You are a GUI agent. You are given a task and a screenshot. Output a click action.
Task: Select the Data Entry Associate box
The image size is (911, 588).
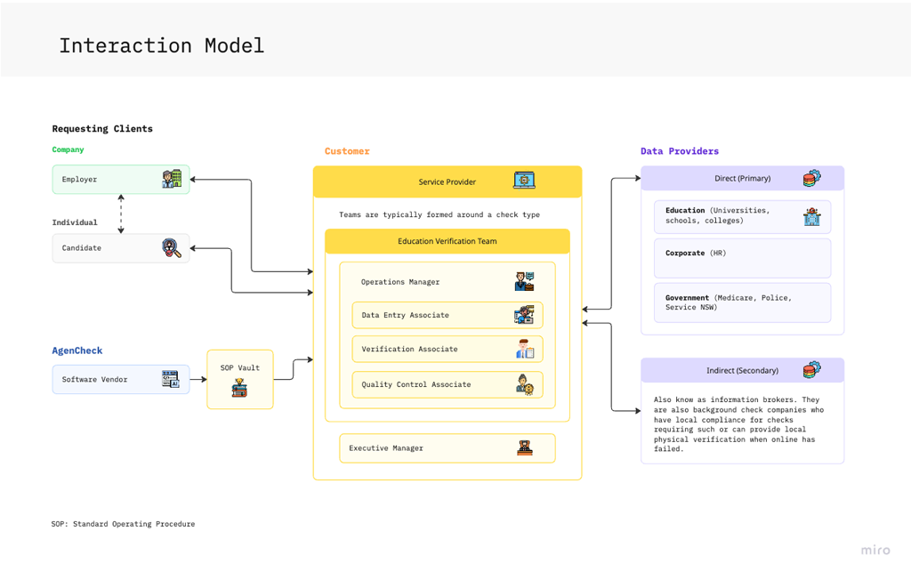447,315
